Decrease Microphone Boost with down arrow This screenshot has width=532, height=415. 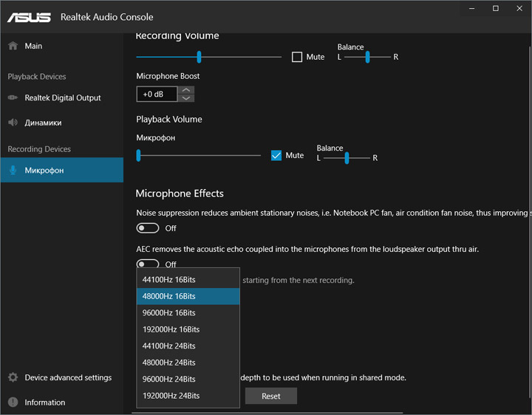[187, 98]
